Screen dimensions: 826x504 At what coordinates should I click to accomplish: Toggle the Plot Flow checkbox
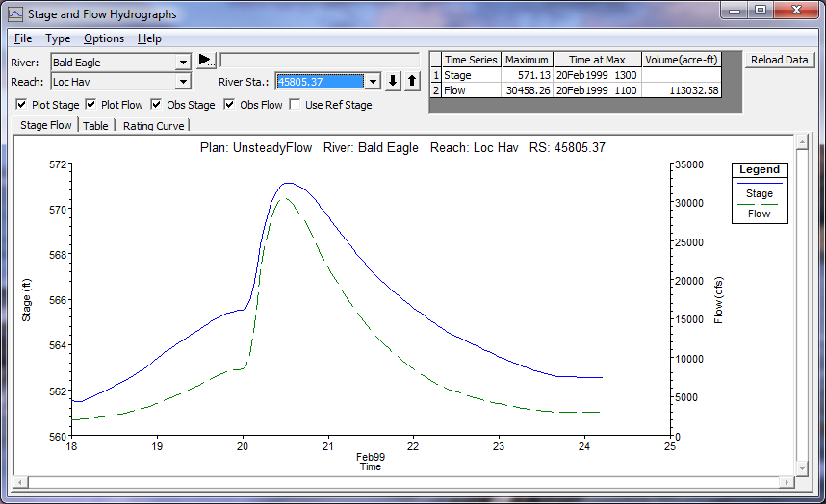coord(91,105)
